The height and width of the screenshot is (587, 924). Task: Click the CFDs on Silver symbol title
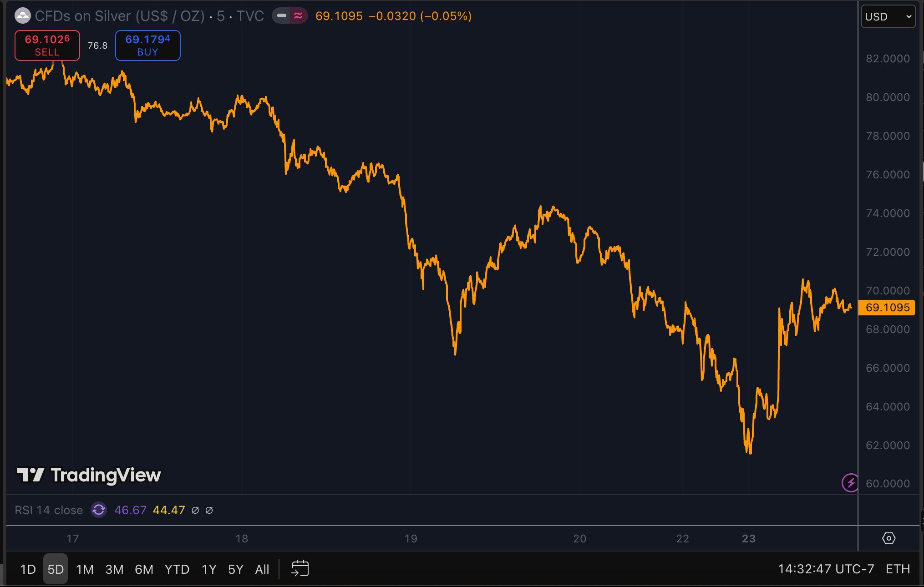pos(120,16)
